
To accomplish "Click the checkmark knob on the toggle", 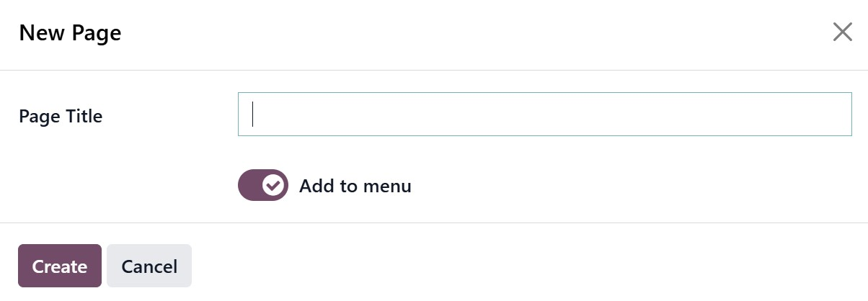I will (273, 186).
